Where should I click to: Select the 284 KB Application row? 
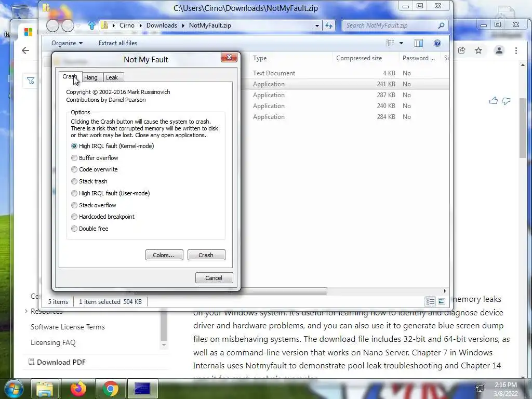coord(346,117)
